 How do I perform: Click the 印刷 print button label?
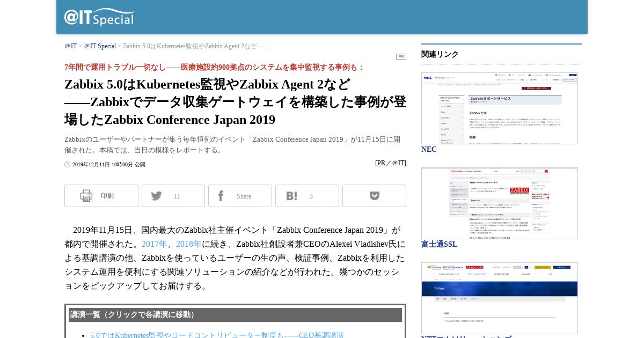tap(107, 196)
